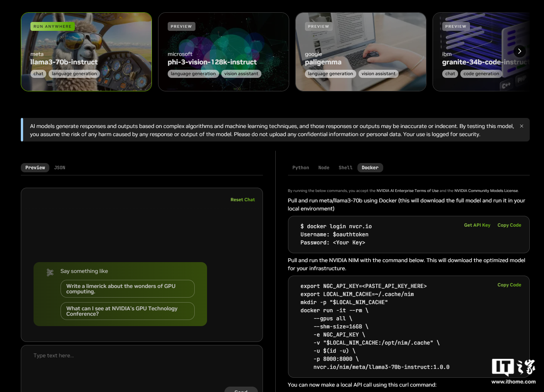Open the phi-3-vision-128k-instruct model card
Screen dimensions: 544x392
click(x=224, y=52)
